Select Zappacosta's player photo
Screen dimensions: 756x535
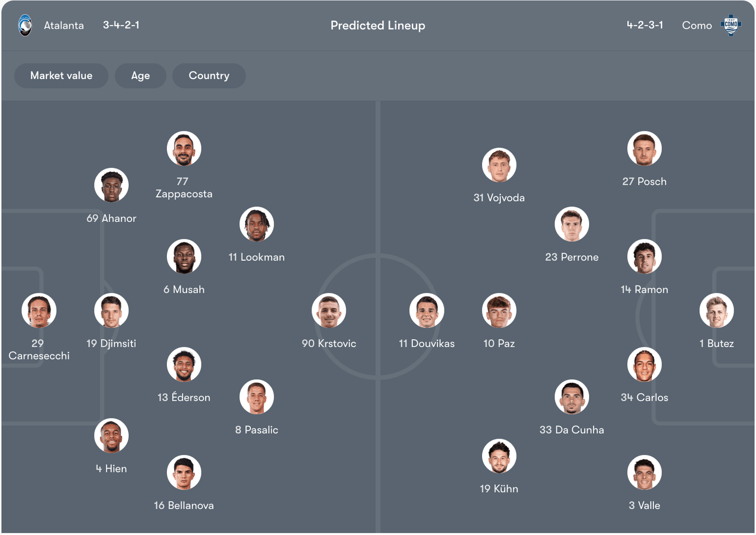coord(184,148)
